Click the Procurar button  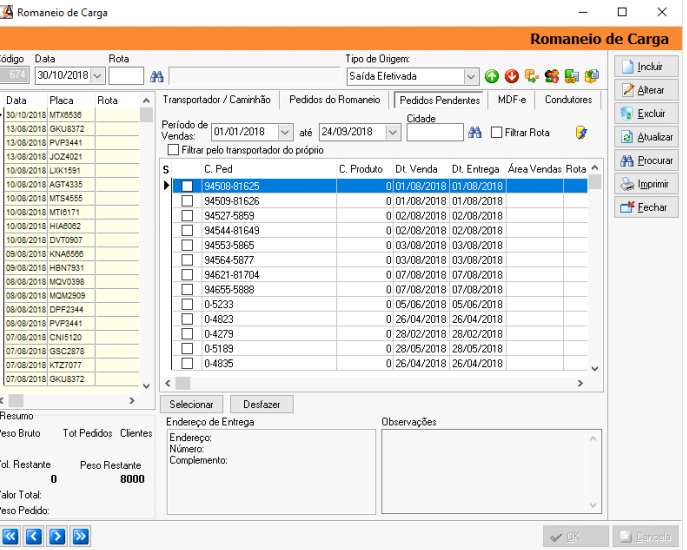point(646,161)
